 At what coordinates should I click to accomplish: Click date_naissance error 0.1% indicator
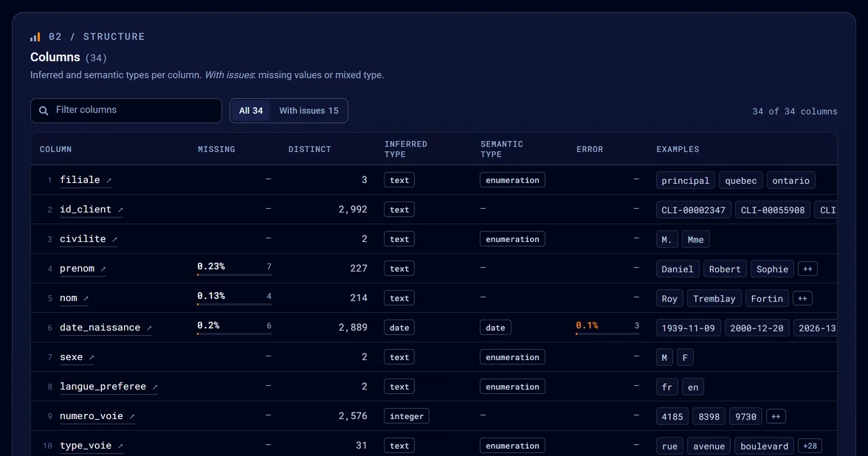tap(607, 328)
